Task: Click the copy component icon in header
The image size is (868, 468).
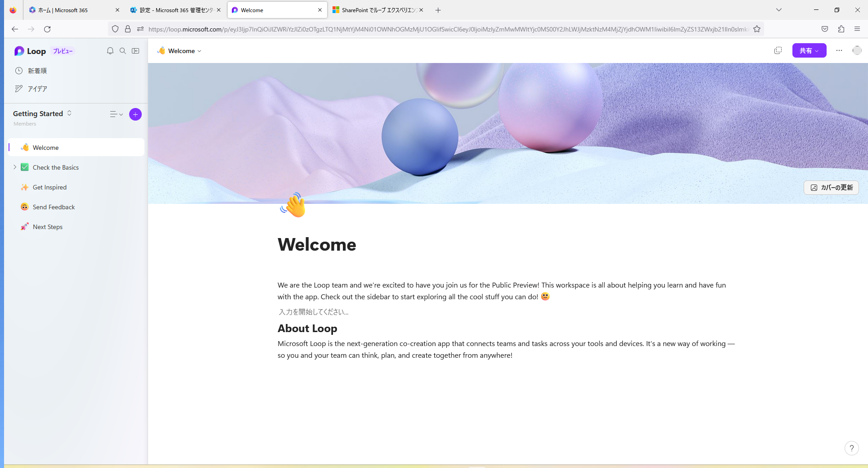Action: (778, 50)
